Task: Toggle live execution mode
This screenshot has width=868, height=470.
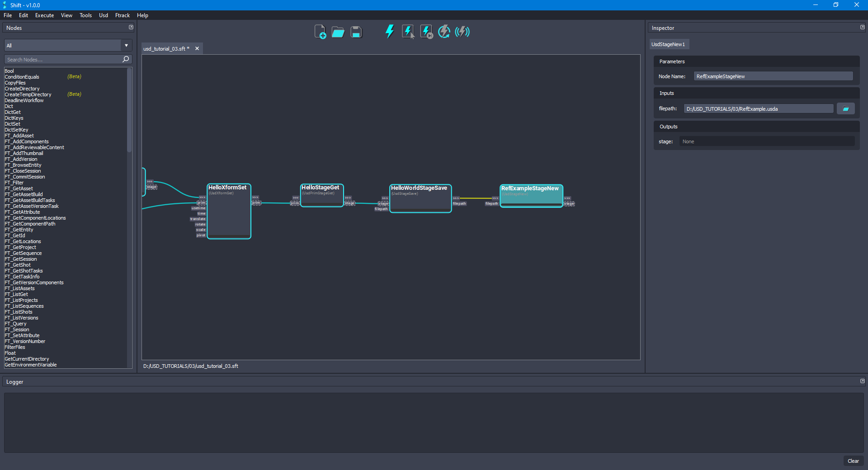Action: 462,32
